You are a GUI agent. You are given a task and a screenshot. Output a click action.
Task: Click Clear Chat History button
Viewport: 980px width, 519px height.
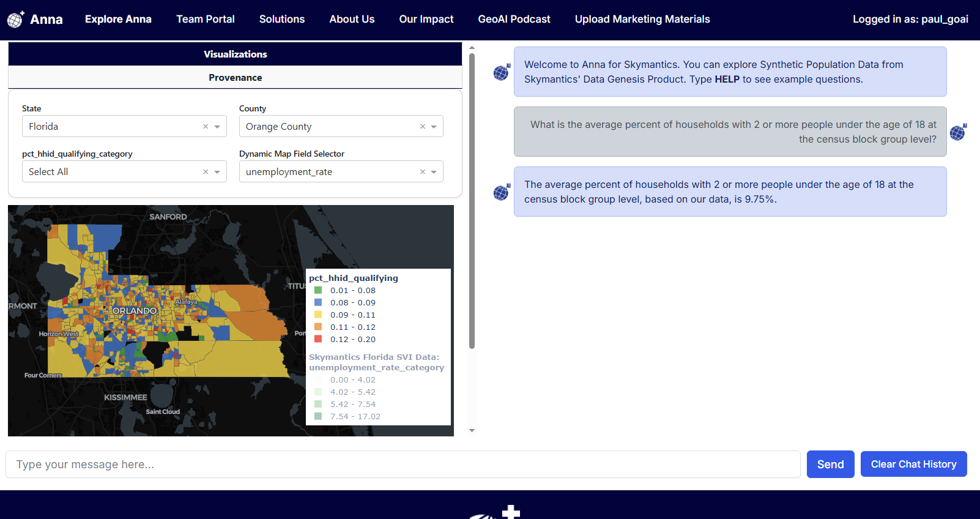click(x=913, y=465)
